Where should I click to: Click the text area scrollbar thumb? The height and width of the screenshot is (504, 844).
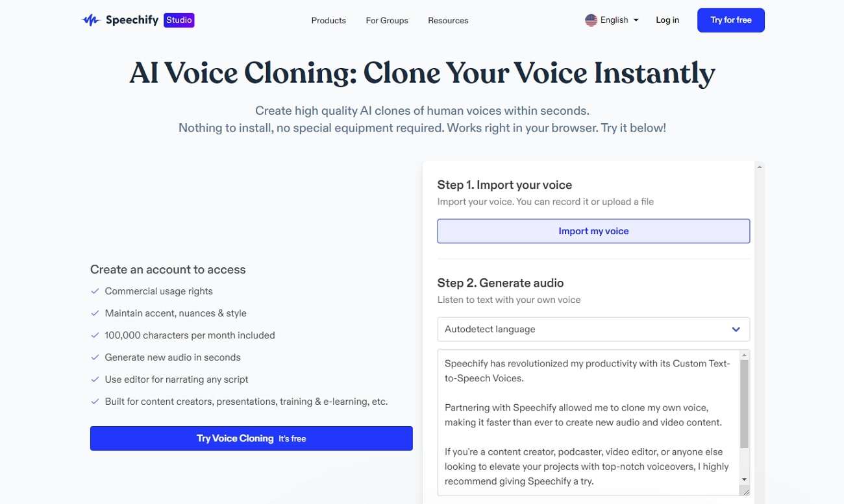pyautogui.click(x=745, y=403)
